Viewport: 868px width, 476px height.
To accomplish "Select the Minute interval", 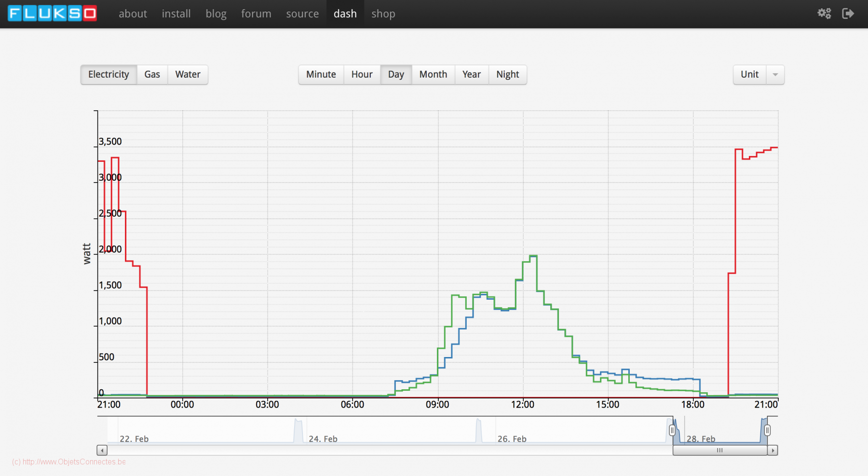I will [x=321, y=75].
